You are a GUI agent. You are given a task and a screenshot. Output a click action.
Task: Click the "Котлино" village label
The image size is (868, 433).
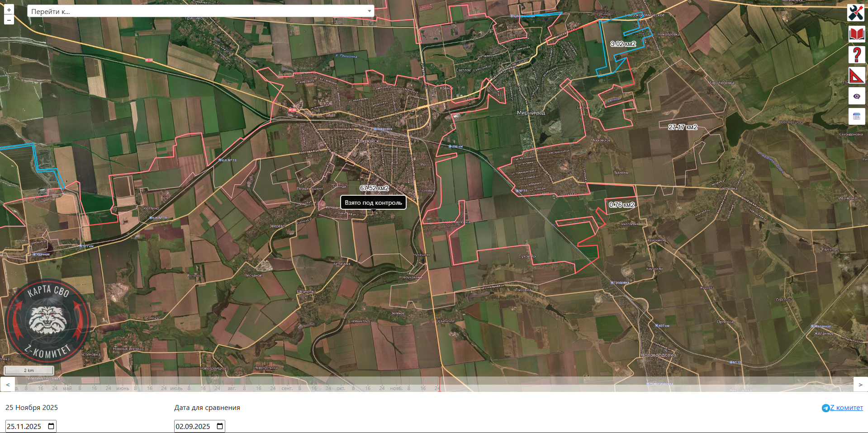tap(151, 208)
